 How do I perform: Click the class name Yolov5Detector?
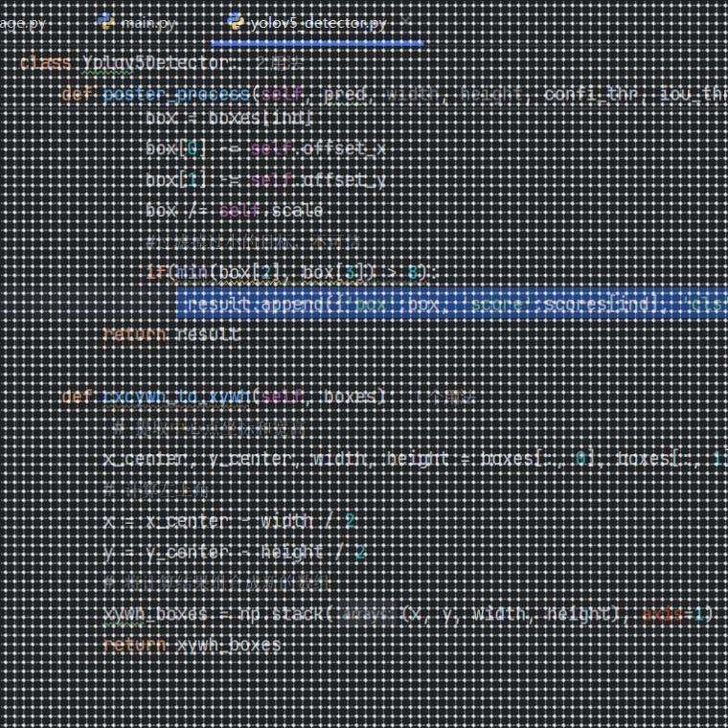coord(156,63)
